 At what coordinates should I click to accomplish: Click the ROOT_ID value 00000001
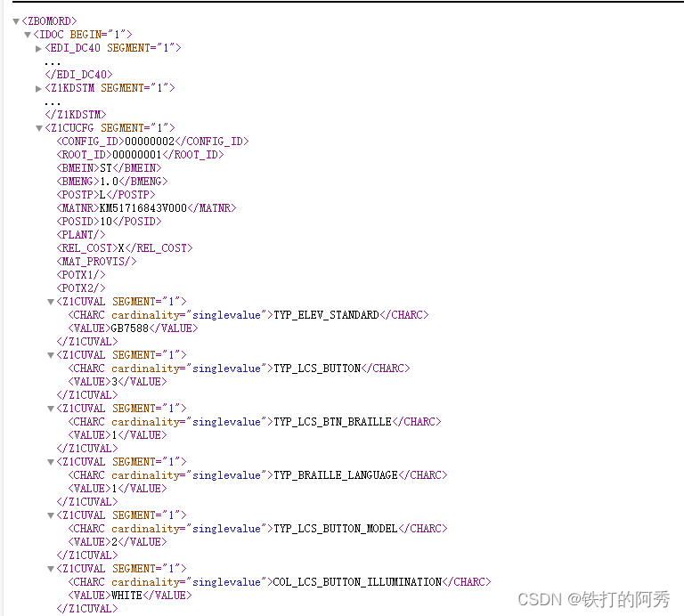click(x=137, y=155)
